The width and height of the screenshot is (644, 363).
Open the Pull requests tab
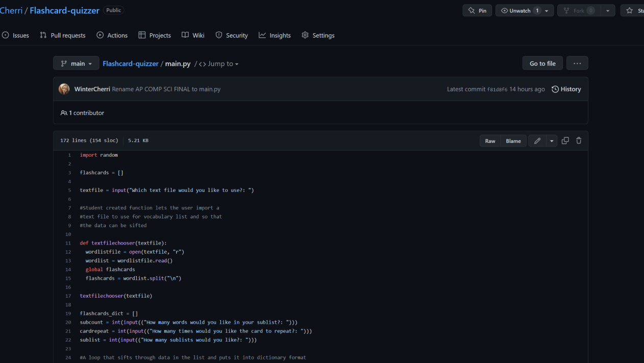[63, 35]
